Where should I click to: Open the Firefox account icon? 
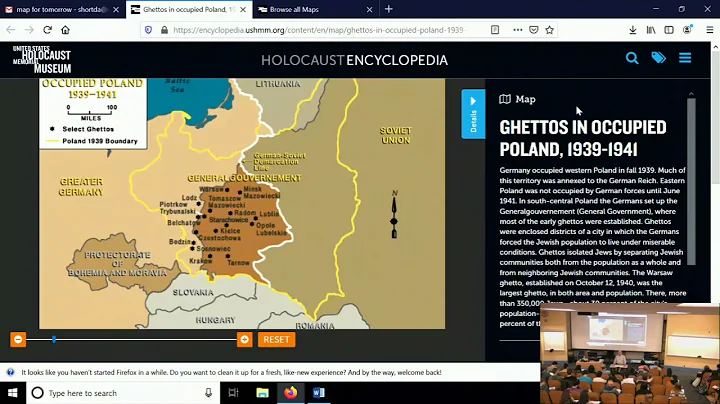pos(687,30)
